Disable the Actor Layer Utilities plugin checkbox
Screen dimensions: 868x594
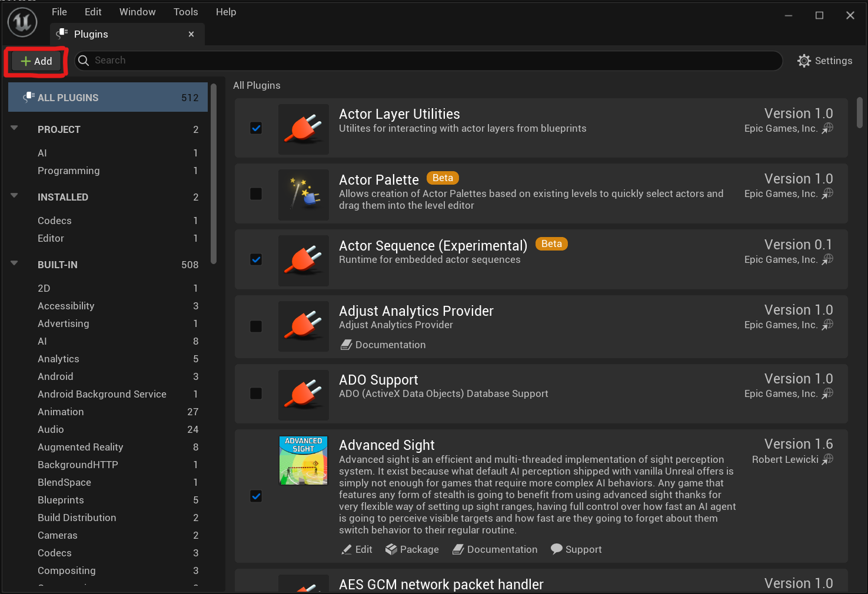(256, 128)
